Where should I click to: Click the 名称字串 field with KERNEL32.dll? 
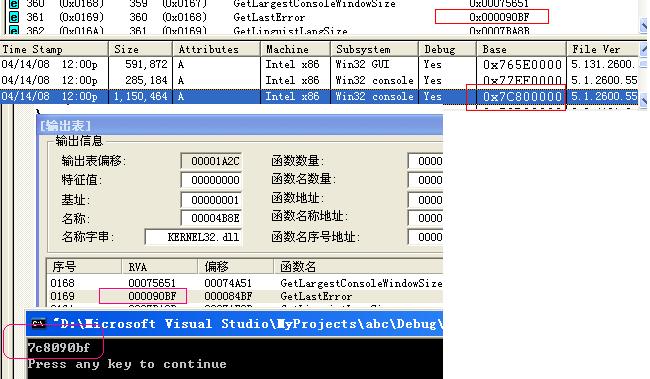pos(193,237)
